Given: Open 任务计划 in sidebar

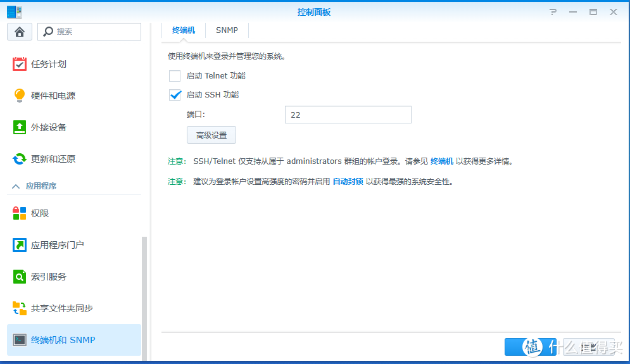Looking at the screenshot, I should coord(74,64).
